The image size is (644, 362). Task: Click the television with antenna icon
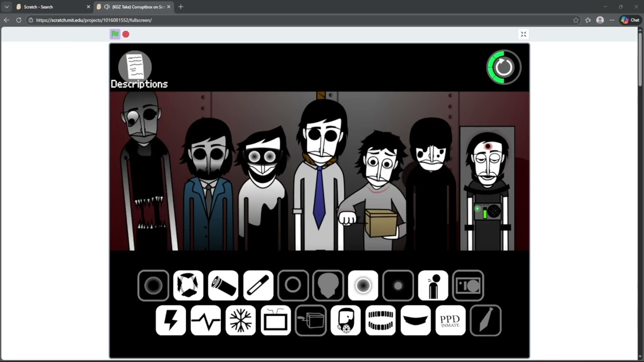click(276, 320)
